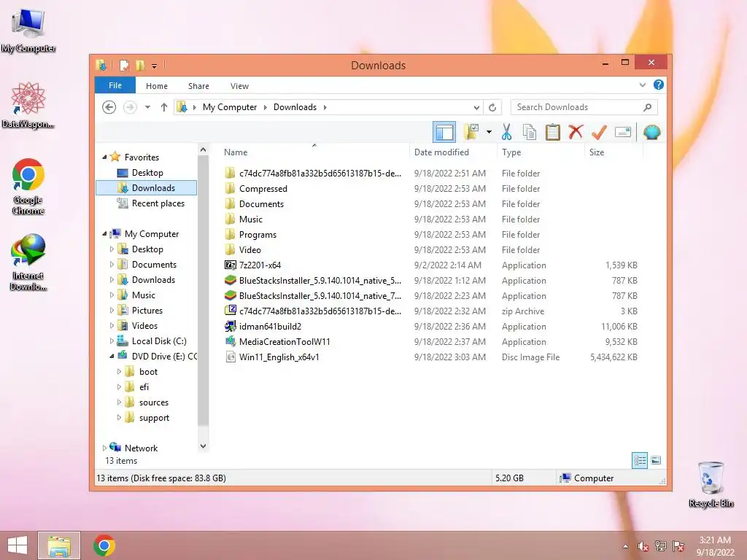Select Videos under My Computer
This screenshot has height=560, width=747.
(144, 326)
